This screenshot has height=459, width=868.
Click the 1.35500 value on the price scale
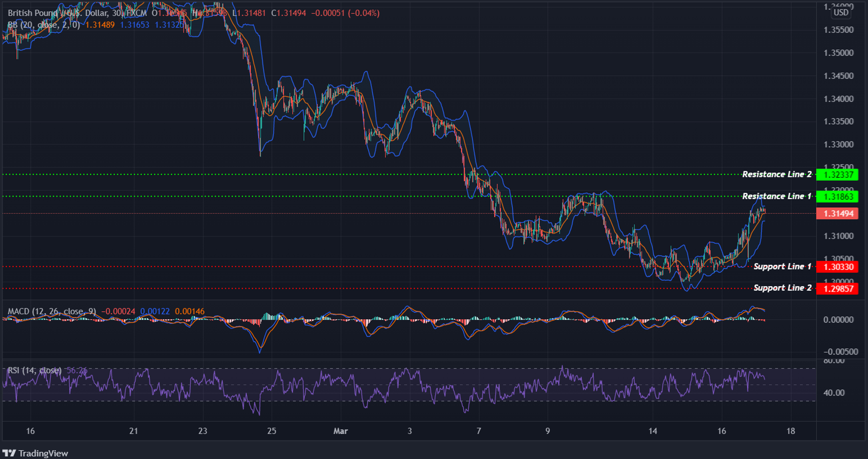pos(838,30)
